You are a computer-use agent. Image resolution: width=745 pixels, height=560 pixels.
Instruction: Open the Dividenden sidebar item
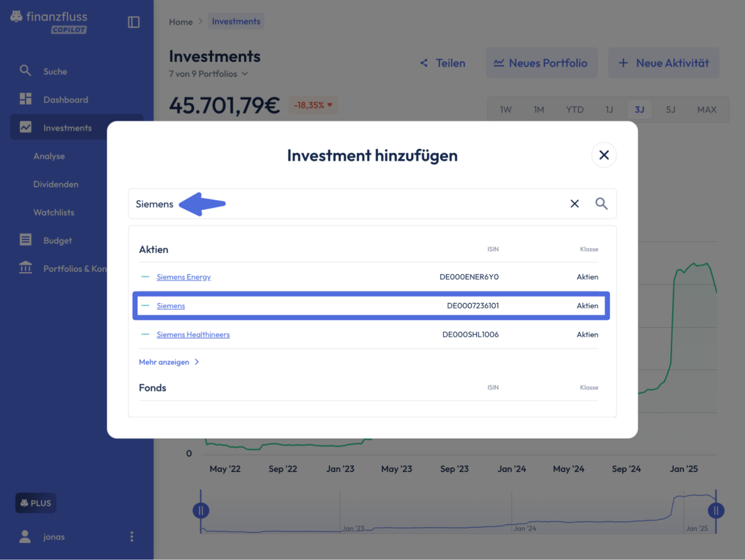click(x=56, y=184)
